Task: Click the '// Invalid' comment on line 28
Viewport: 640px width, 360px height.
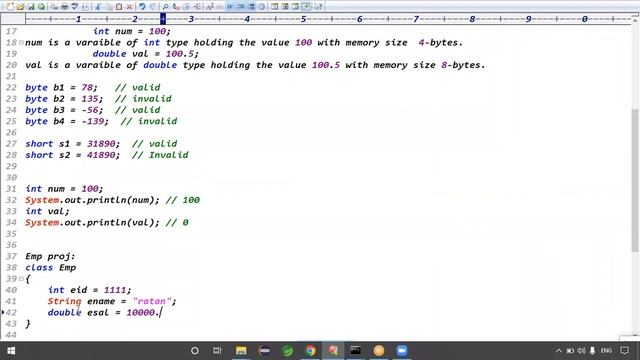Action: [x=160, y=155]
